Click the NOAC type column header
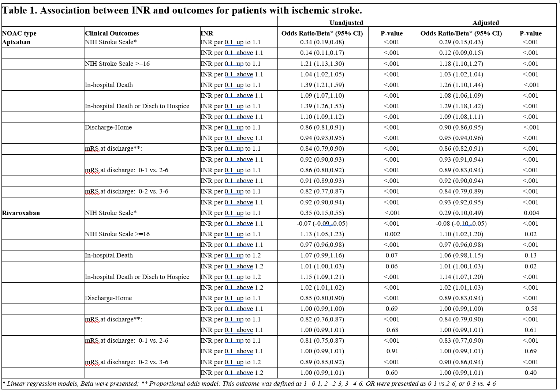The height and width of the screenshot is (392, 560). (x=19, y=33)
